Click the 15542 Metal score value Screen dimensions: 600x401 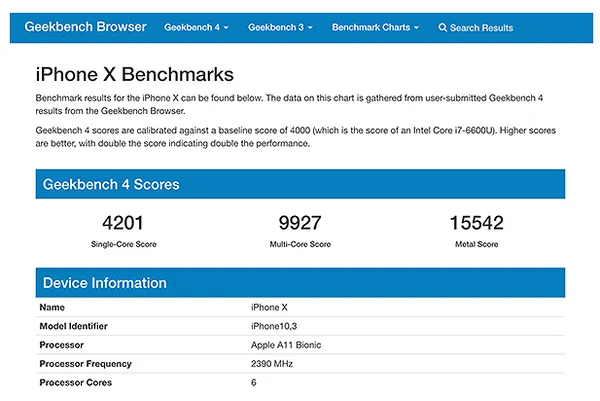476,223
